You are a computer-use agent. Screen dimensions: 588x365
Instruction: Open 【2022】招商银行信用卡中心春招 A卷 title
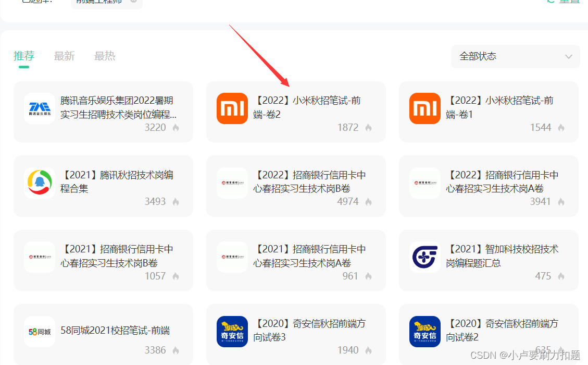502,182
